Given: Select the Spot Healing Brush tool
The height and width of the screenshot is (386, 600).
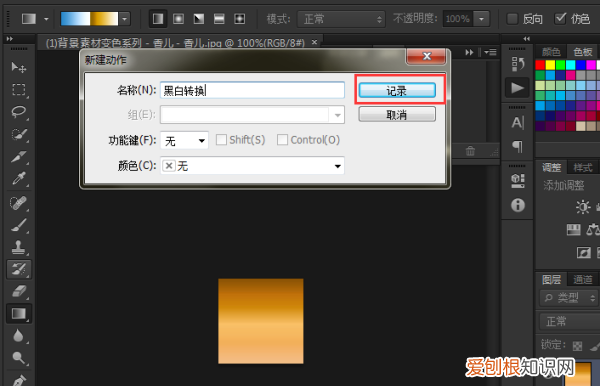Looking at the screenshot, I should [18, 203].
